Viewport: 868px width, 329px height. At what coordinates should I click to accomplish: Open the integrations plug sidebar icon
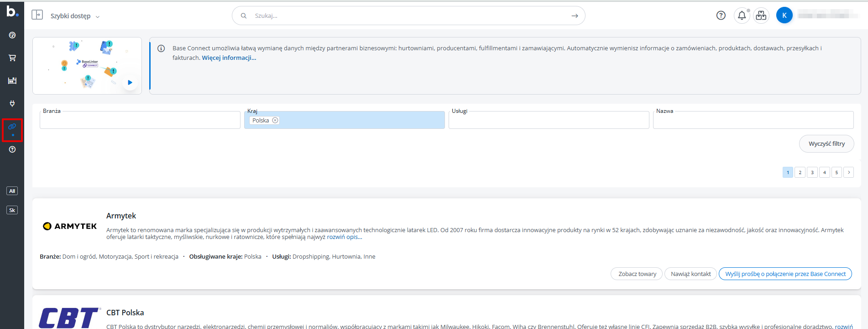pos(12,104)
